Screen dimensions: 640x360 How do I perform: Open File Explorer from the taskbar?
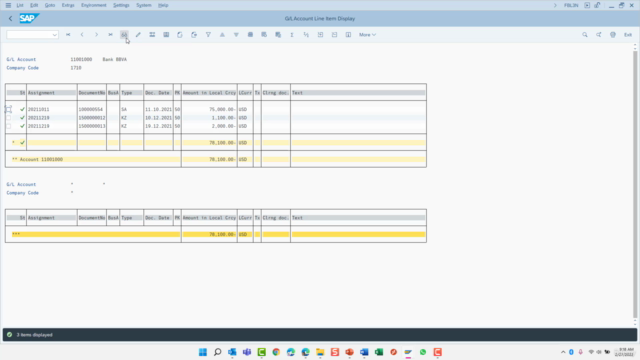[320, 352]
